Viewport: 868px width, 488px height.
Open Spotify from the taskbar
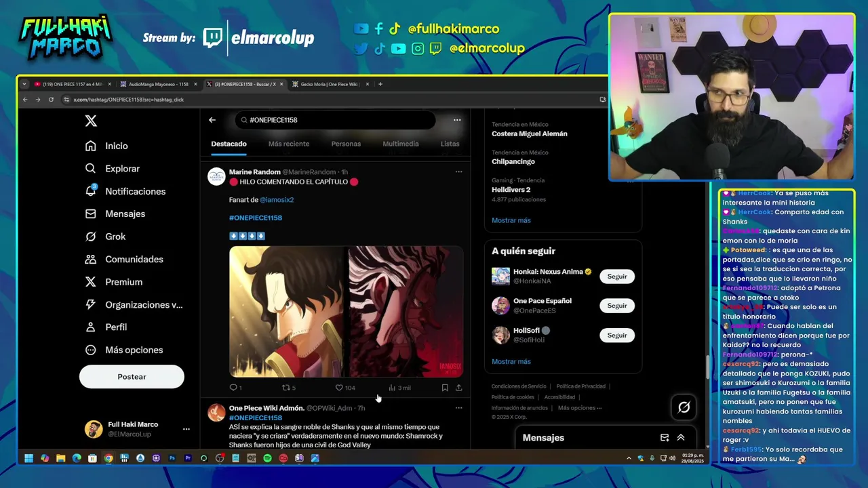tap(267, 458)
